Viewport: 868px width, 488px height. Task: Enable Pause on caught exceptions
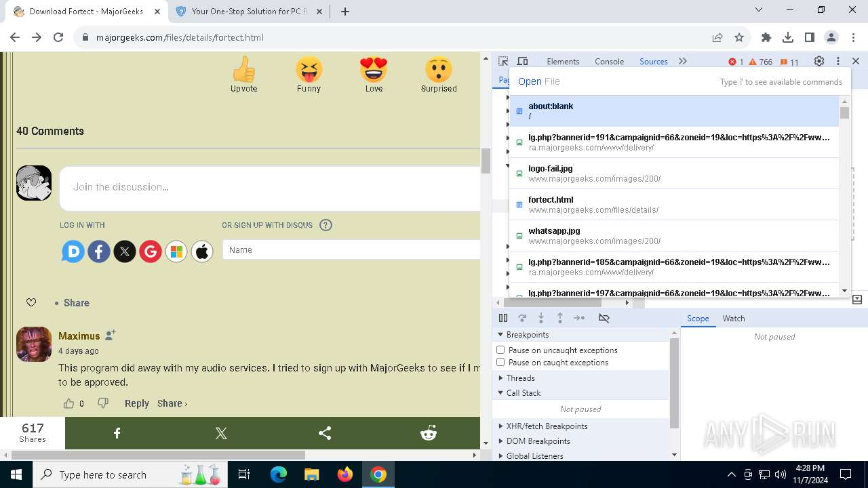coord(500,362)
